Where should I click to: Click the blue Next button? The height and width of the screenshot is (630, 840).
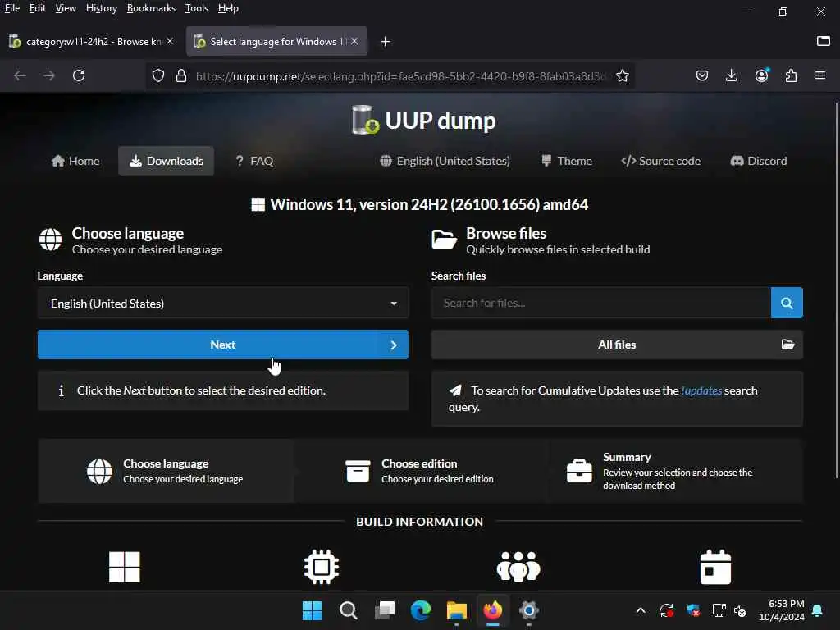click(x=223, y=345)
